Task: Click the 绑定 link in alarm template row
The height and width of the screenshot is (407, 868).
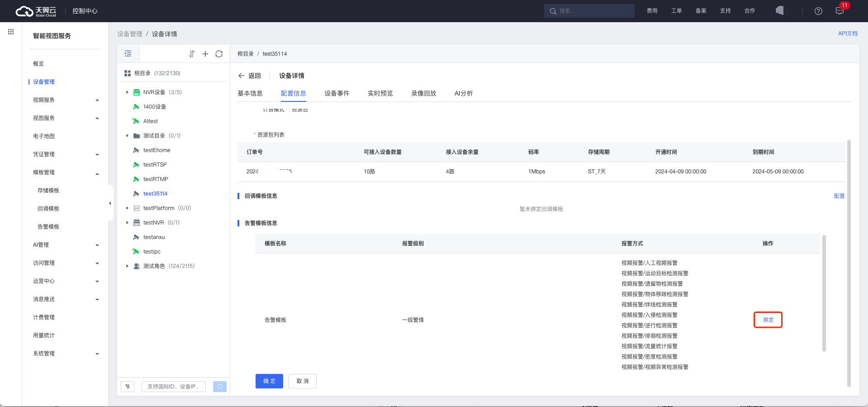Action: click(x=768, y=320)
